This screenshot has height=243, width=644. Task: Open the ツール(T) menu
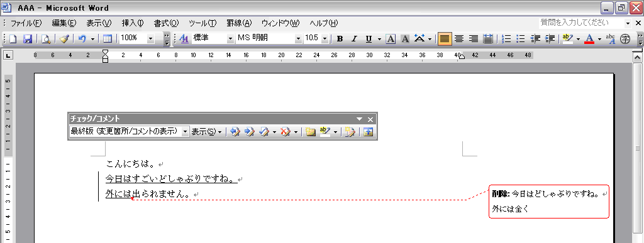(203, 23)
